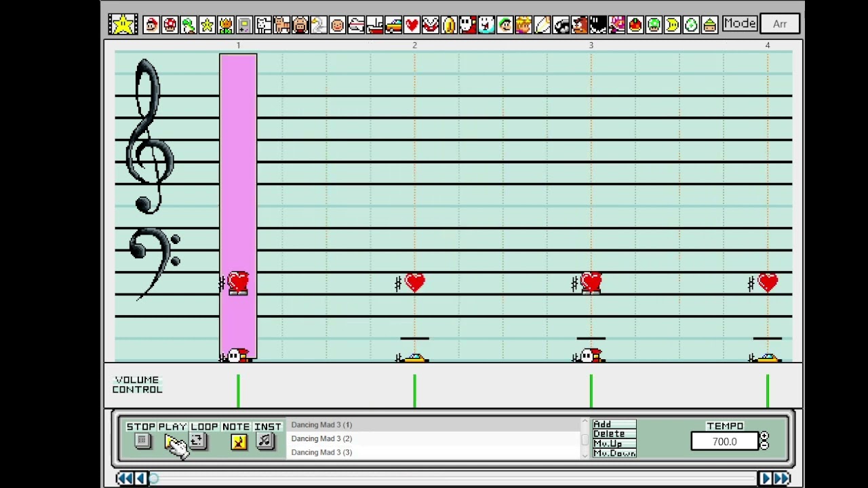Select the Dog instrument icon
This screenshot has width=868, height=488.
(263, 25)
